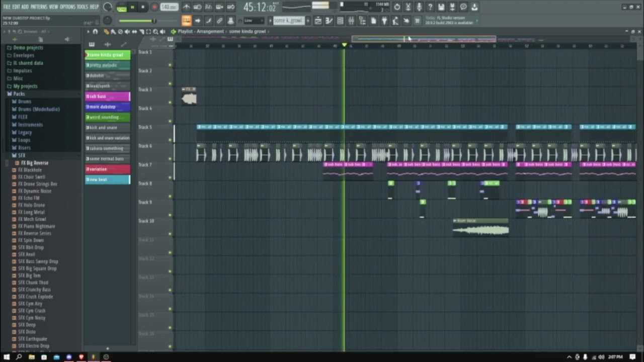Open the pattern selector 'some k..growl' dropdown

pyautogui.click(x=289, y=21)
